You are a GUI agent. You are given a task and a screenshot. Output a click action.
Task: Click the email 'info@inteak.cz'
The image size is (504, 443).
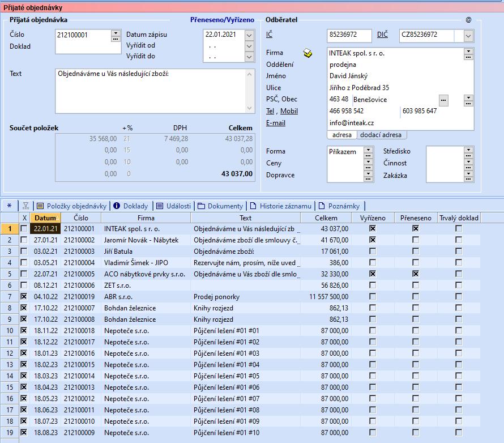pos(351,123)
